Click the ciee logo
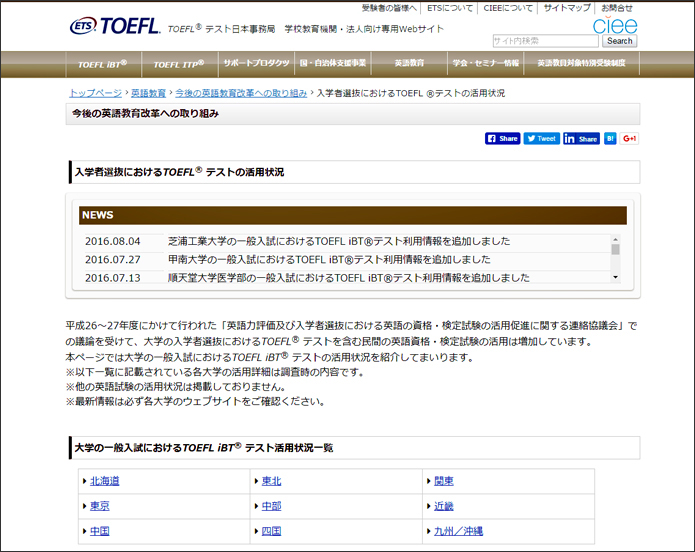This screenshot has width=695, height=552. point(615,26)
